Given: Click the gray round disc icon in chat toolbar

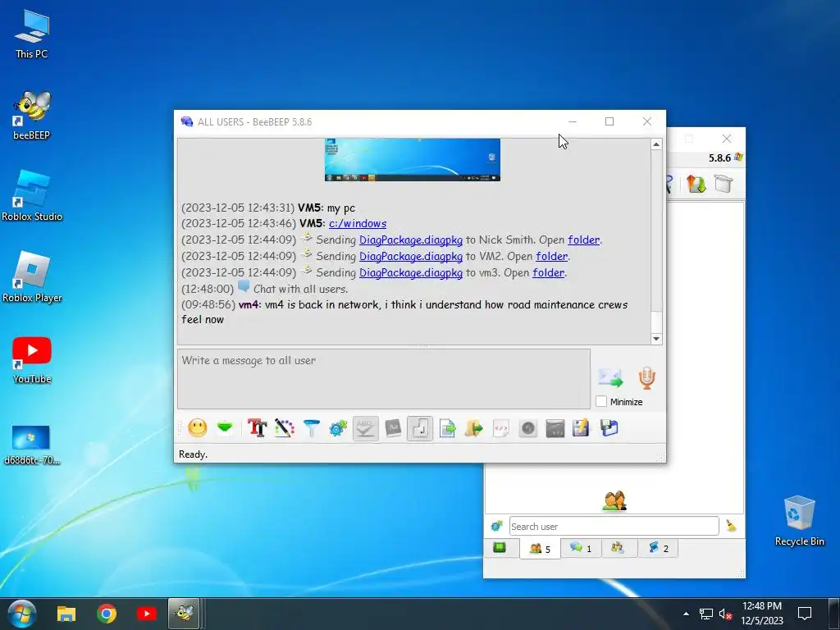Looking at the screenshot, I should [x=528, y=428].
